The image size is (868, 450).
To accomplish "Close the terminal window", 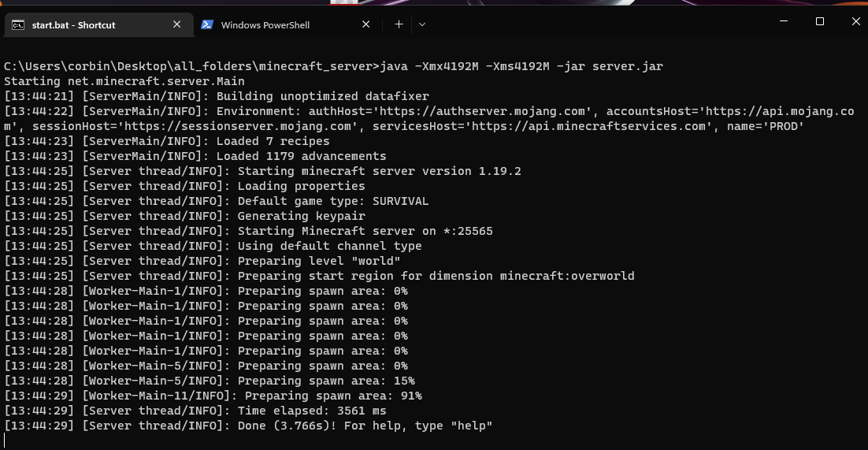I will point(855,21).
